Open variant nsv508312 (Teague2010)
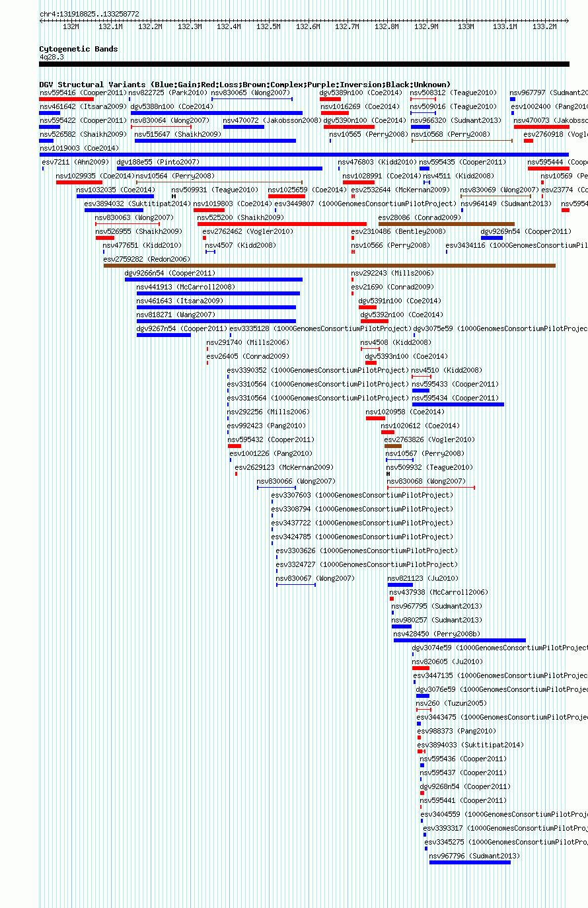Viewport: 588px width, 908px height. click(x=453, y=93)
